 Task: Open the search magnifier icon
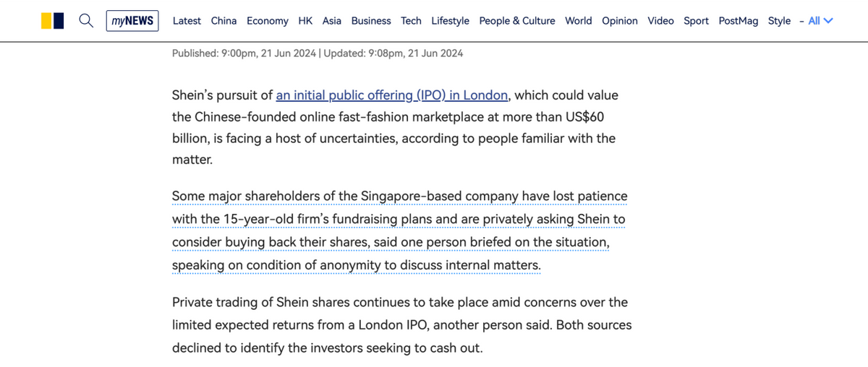(86, 21)
